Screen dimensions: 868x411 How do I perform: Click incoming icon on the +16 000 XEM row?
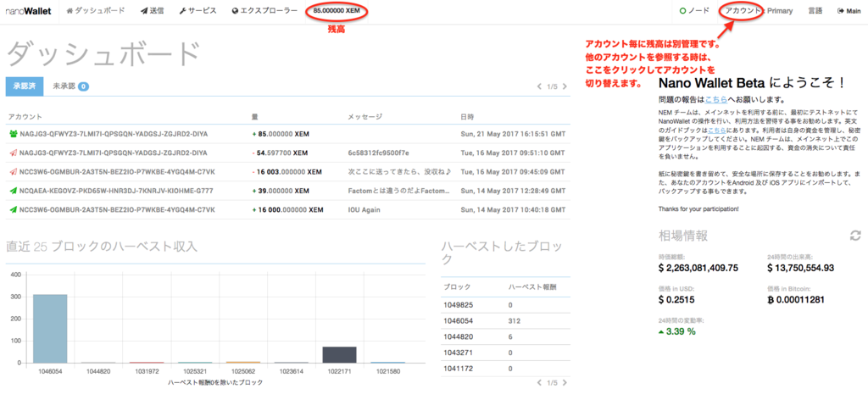pos(14,209)
